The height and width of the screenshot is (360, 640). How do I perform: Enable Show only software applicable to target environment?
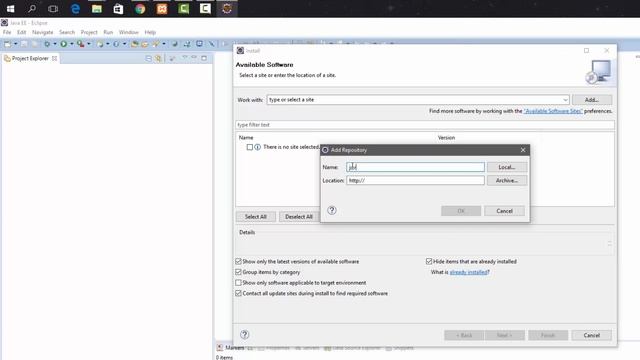click(238, 282)
